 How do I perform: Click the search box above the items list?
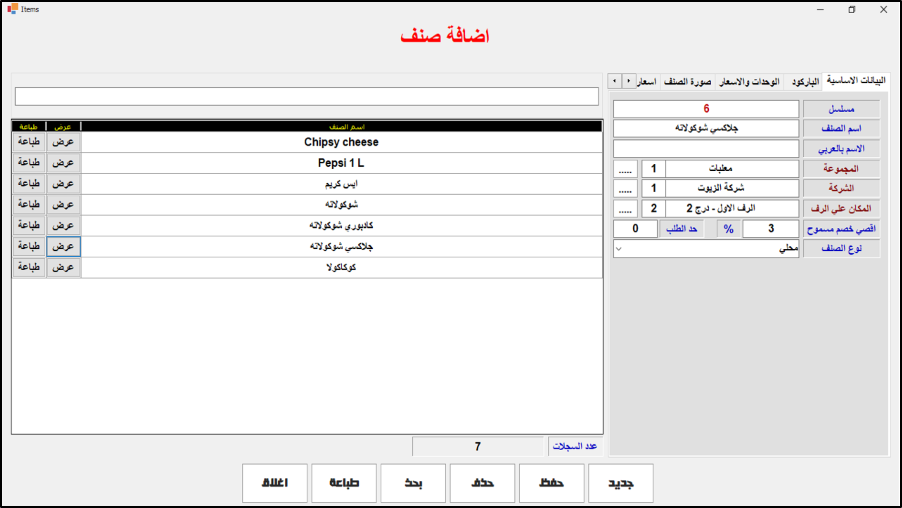309,96
